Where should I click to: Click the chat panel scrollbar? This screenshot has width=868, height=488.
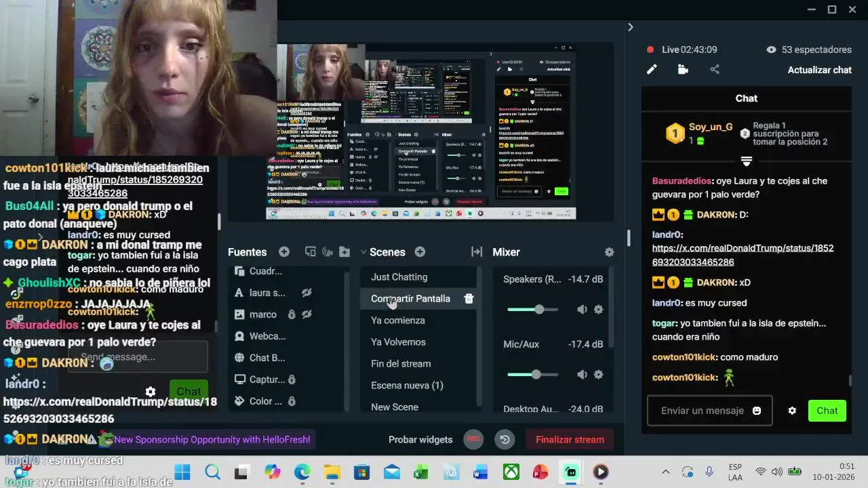[850, 381]
